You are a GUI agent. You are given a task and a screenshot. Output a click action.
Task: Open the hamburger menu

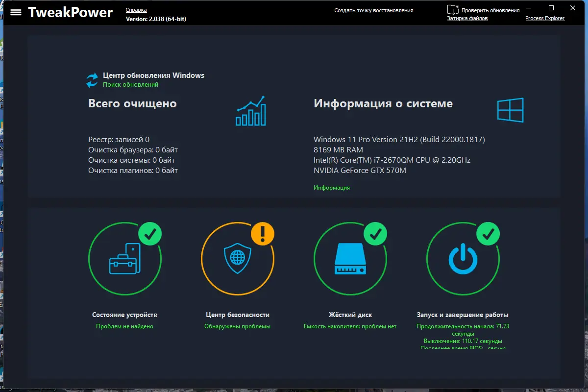click(x=16, y=12)
